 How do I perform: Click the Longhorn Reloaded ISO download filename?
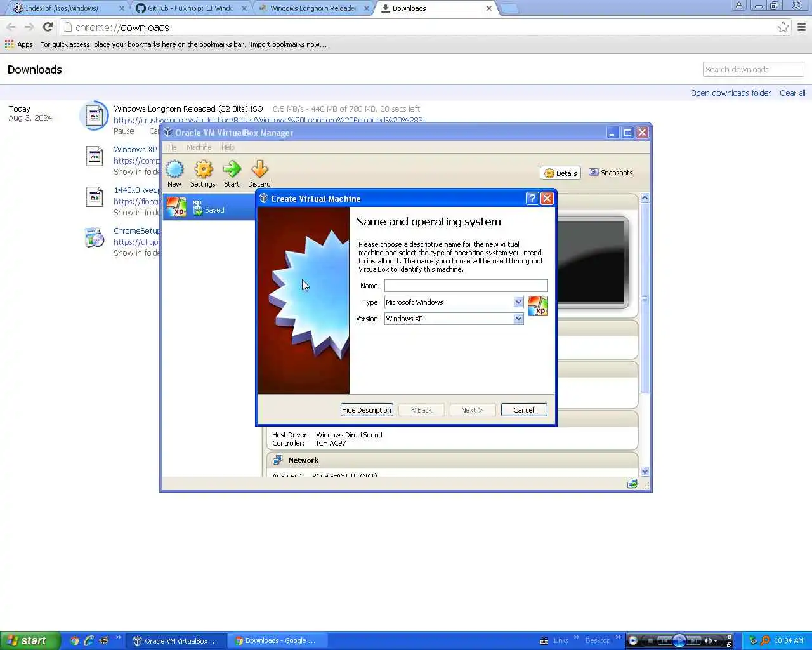[x=188, y=109]
